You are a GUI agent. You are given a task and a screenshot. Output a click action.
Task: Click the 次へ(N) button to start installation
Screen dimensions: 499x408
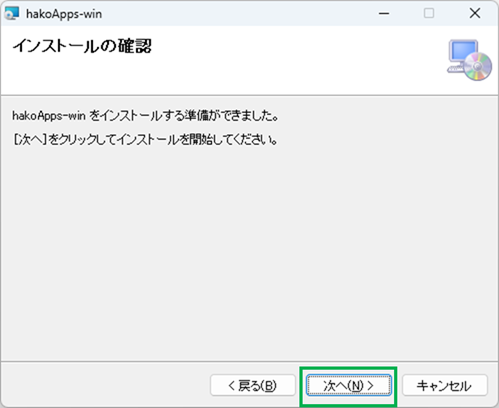(348, 386)
